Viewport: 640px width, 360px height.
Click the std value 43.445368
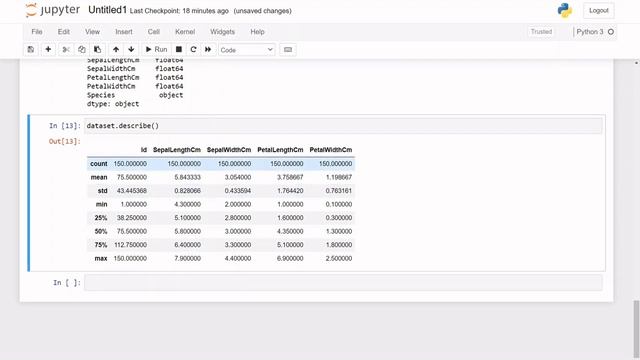pyautogui.click(x=131, y=191)
